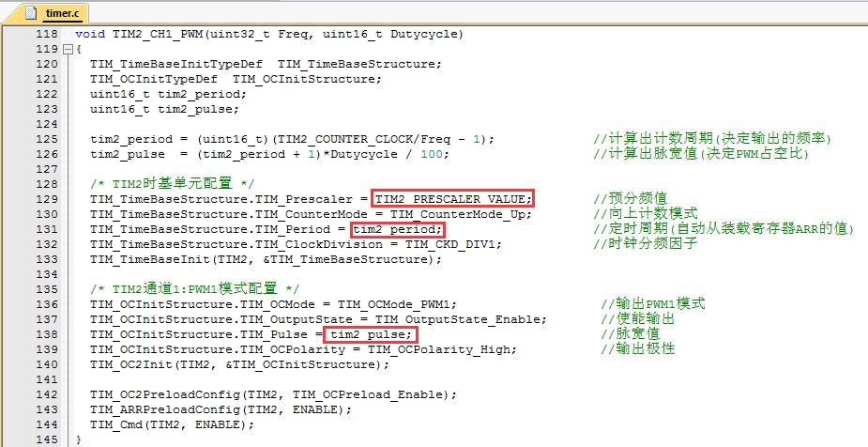This screenshot has width=868, height=447.
Task: Click TIM_TimeBaseInit call on line 133
Action: pyautogui.click(x=266, y=259)
